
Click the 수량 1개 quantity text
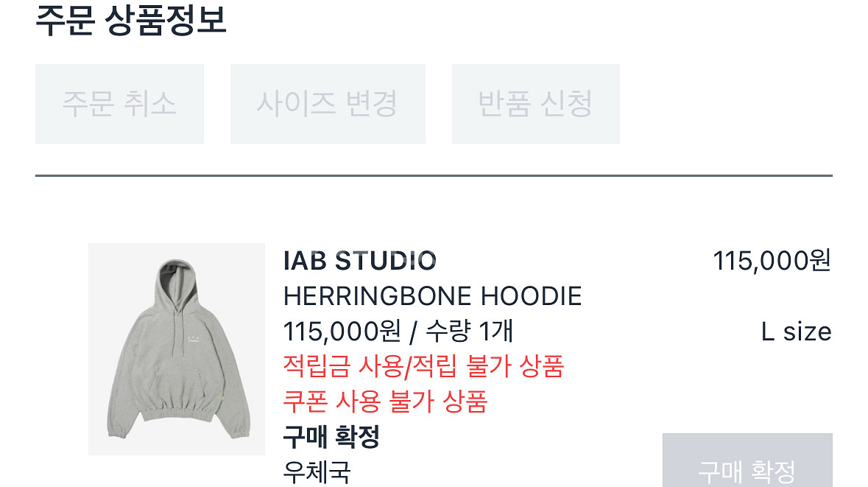click(470, 332)
